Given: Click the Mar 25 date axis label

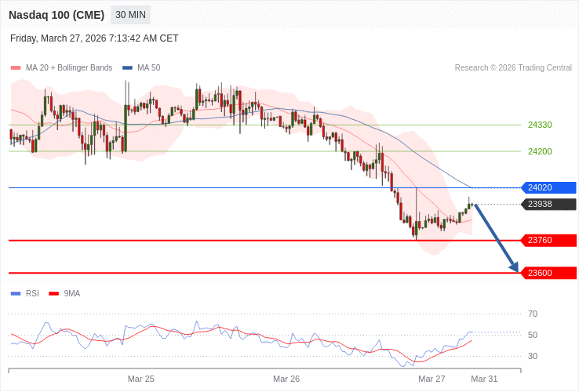Looking at the screenshot, I should (141, 379).
